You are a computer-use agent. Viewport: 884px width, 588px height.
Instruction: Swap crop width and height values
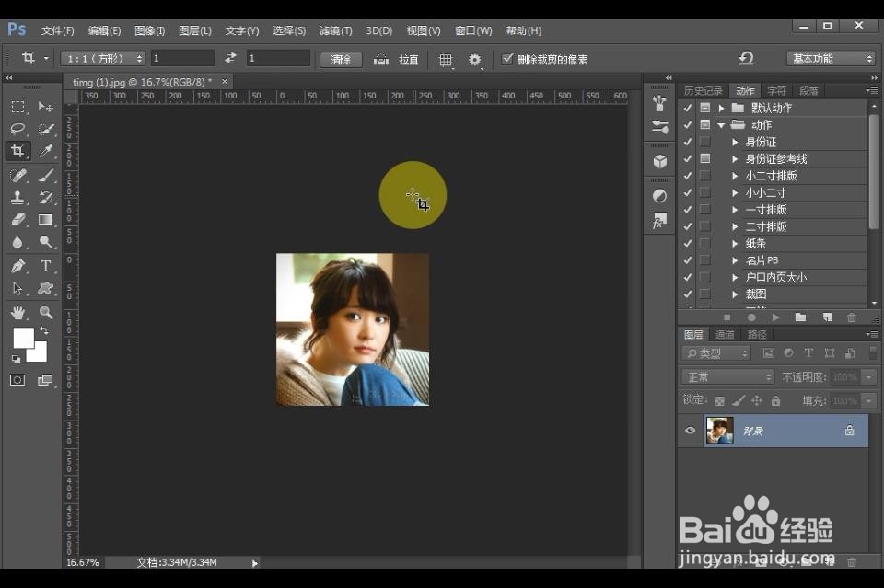tap(230, 58)
